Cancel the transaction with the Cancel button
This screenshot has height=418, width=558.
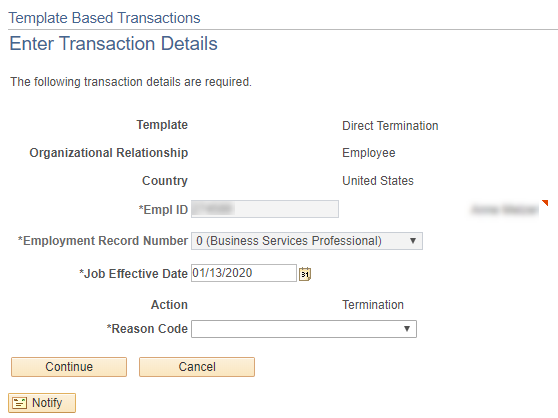click(x=197, y=367)
